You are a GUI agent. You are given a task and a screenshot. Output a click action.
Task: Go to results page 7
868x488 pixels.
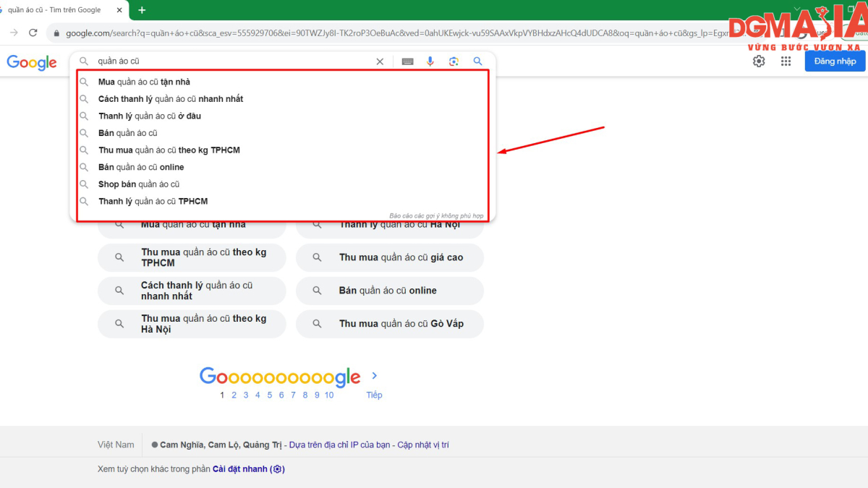pos(293,395)
